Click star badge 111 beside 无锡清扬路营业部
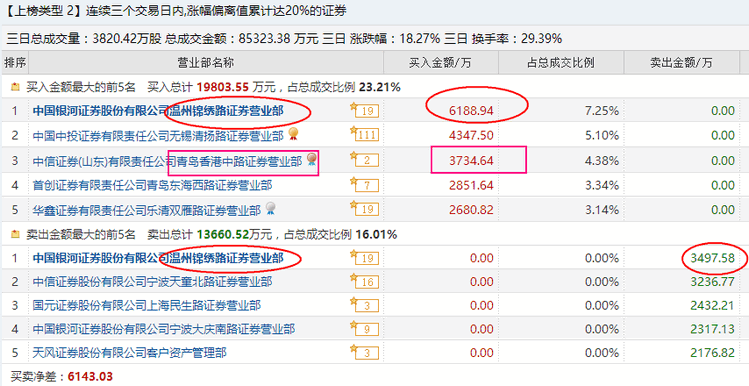749x386 pixels. click(365, 135)
